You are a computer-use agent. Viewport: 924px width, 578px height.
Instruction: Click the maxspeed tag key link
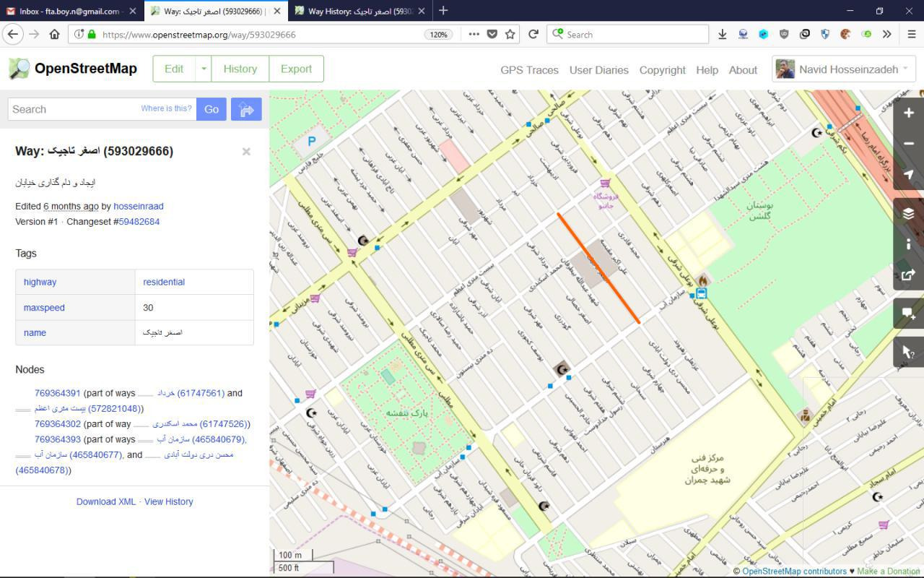point(44,307)
